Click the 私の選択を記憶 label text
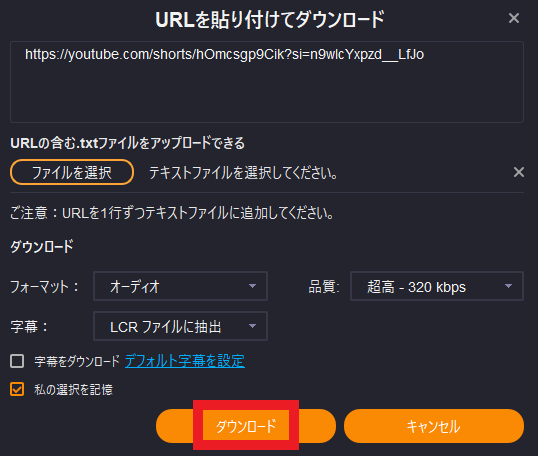Screen dimensions: 538x456 (x=73, y=390)
